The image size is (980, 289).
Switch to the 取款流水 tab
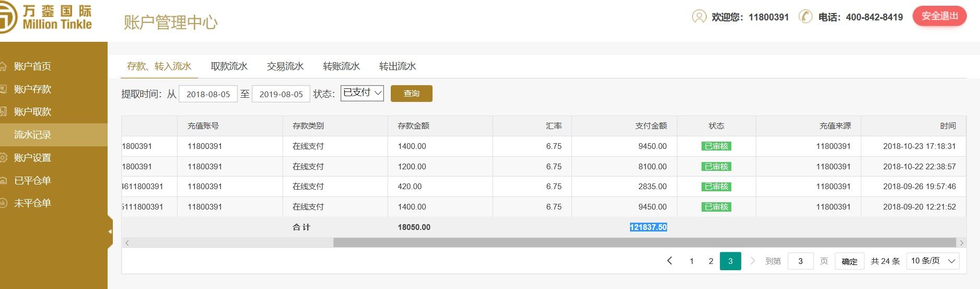coord(229,66)
